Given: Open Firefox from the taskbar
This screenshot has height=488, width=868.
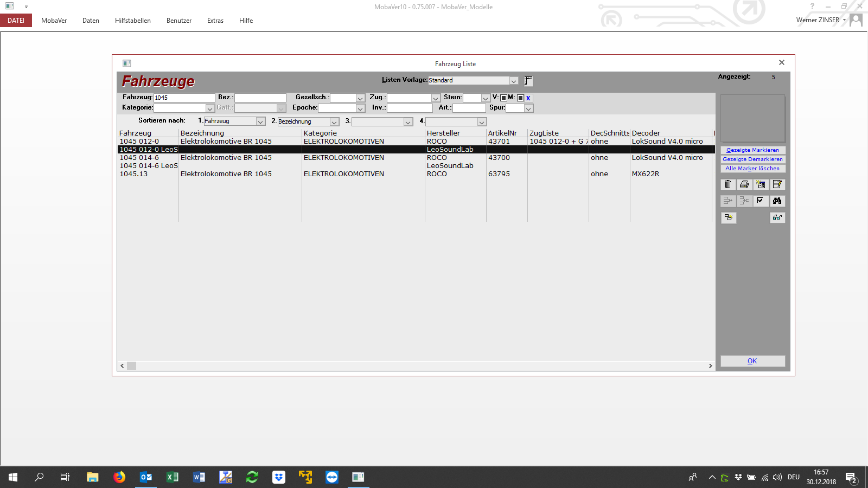Looking at the screenshot, I should click(x=119, y=477).
